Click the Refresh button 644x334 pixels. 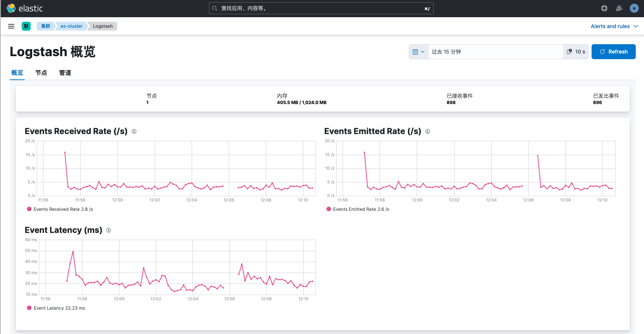[x=614, y=52]
